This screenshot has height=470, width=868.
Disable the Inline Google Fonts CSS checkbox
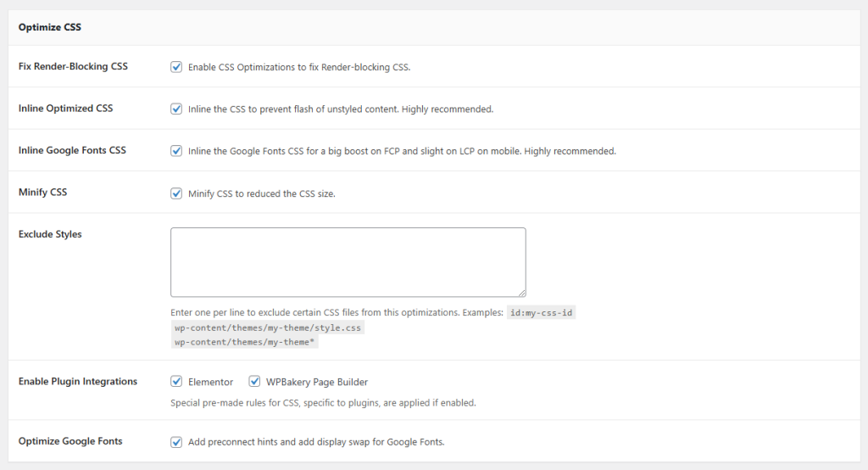176,151
